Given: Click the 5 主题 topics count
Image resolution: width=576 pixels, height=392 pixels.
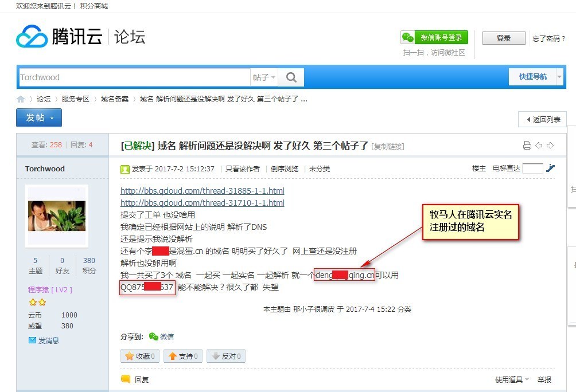Looking at the screenshot, I should coord(36,265).
